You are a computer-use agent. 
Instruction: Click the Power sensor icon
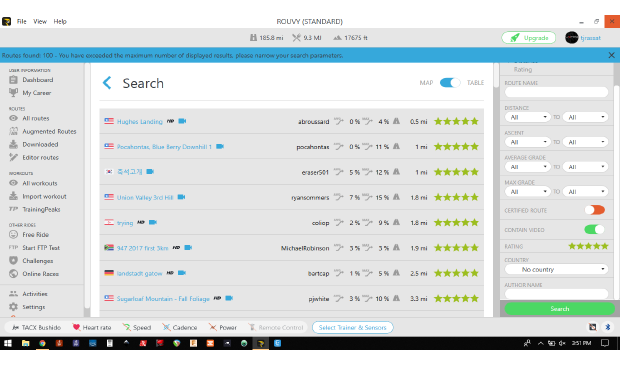pos(213,327)
